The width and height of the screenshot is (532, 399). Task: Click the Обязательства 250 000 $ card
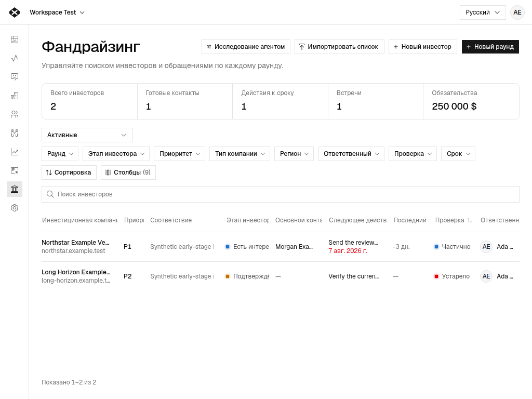471,101
